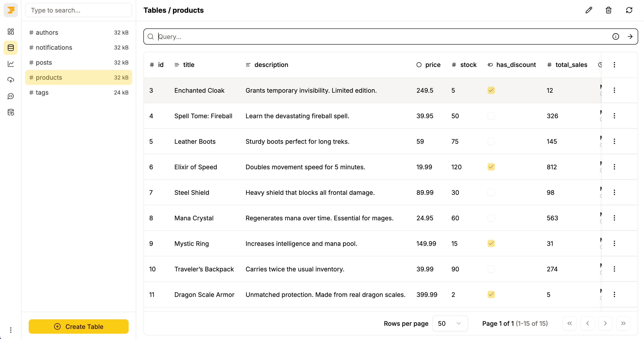The width and height of the screenshot is (644, 339).
Task: Click the Create Table button
Action: coord(78,326)
